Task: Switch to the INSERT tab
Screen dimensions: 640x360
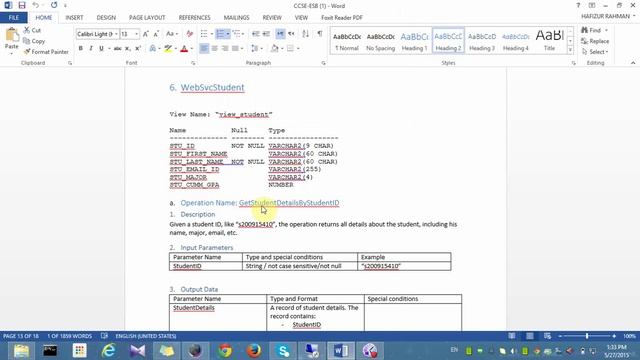Action: pyautogui.click(x=74, y=18)
